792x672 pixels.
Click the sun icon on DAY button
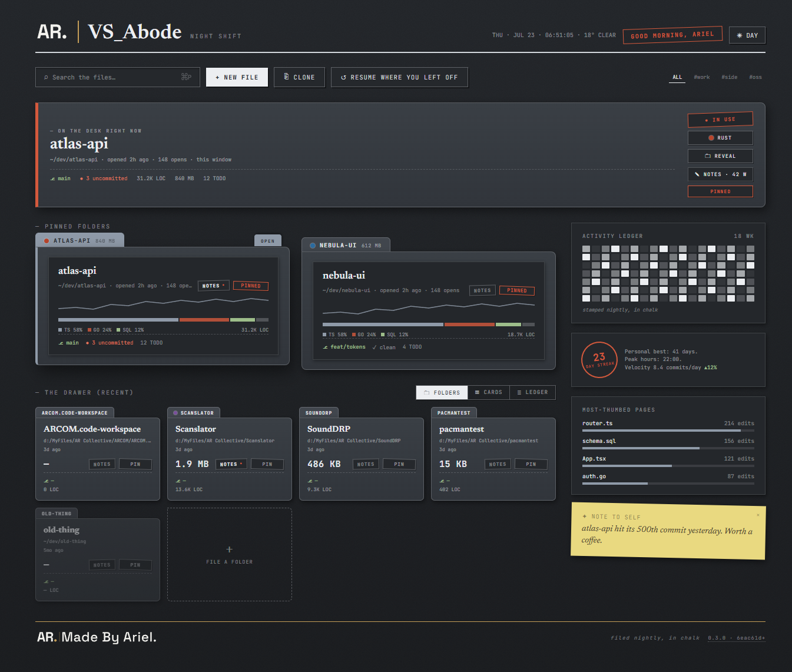pos(740,36)
